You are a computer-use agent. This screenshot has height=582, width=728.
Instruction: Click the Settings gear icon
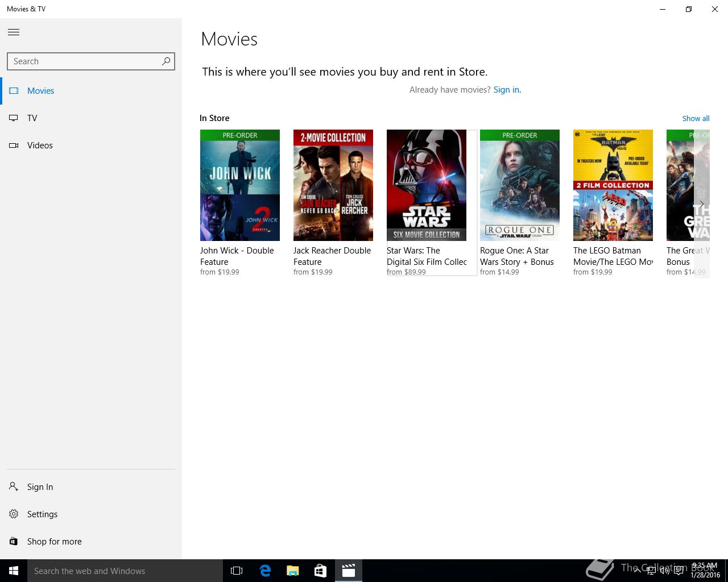pyautogui.click(x=14, y=514)
